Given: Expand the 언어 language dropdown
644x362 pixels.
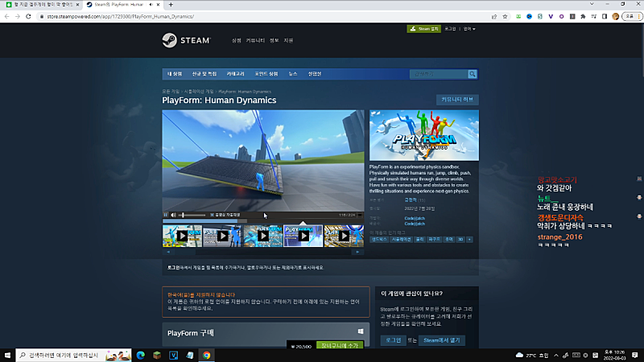Looking at the screenshot, I should tap(469, 29).
